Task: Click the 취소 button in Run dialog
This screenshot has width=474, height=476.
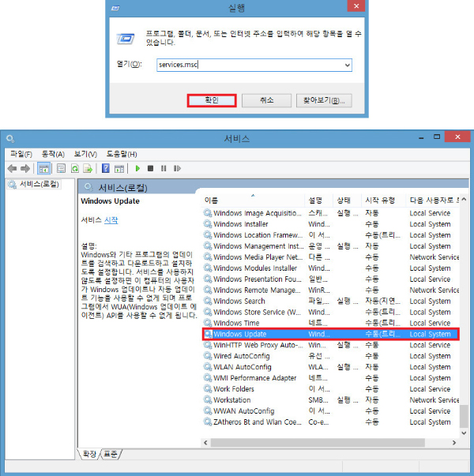Action: 266,100
